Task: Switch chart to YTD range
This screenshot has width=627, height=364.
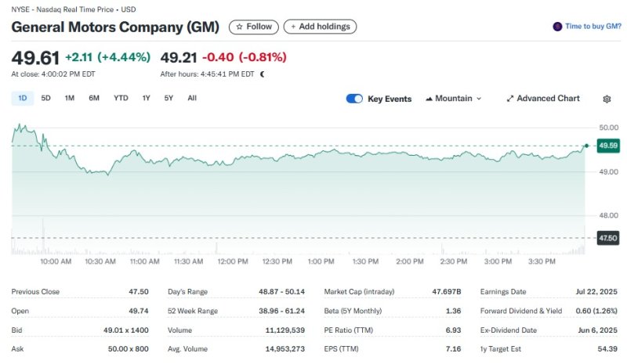Action: 121,98
